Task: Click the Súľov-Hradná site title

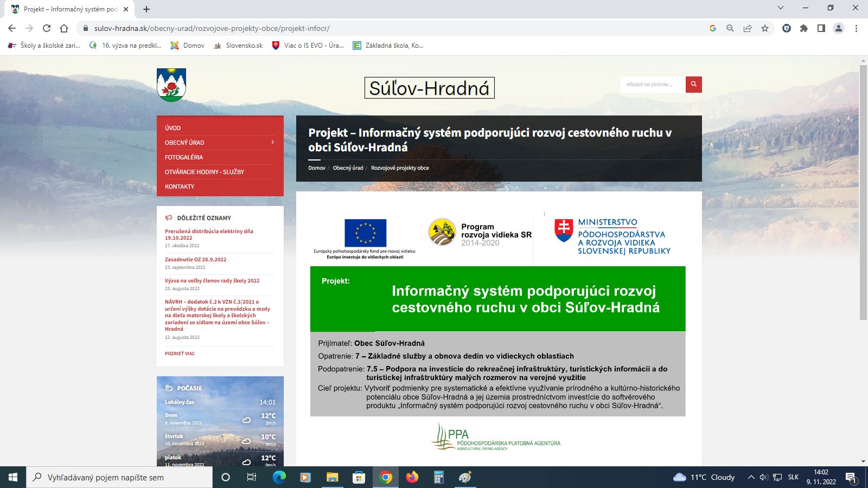Action: pos(429,88)
